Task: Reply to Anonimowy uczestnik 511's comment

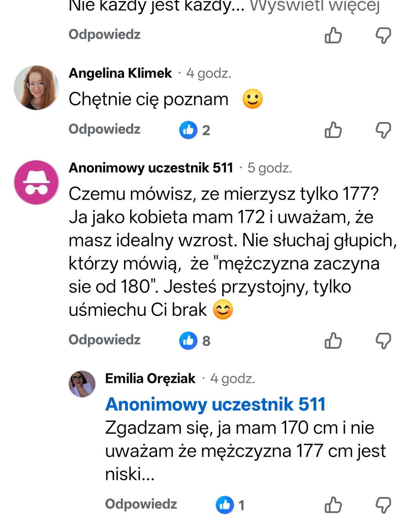Action: [104, 340]
